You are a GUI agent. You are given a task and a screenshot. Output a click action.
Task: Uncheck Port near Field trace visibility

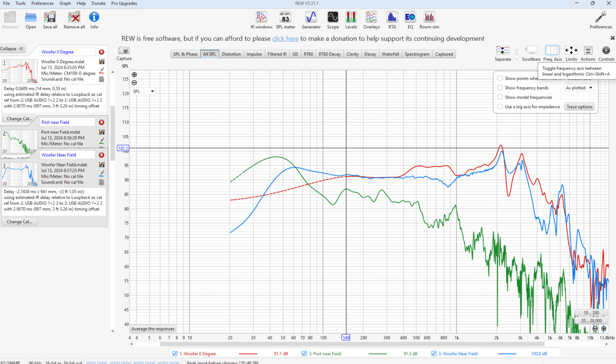(x=304, y=353)
